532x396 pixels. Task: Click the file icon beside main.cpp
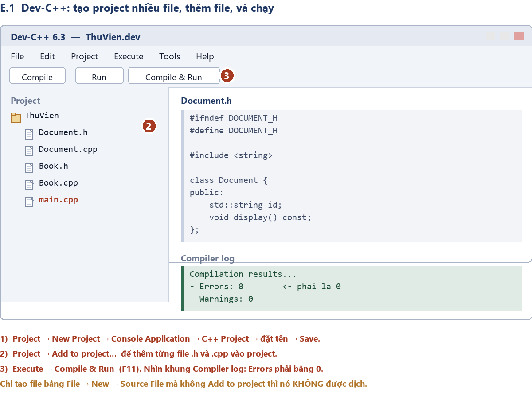tap(29, 202)
